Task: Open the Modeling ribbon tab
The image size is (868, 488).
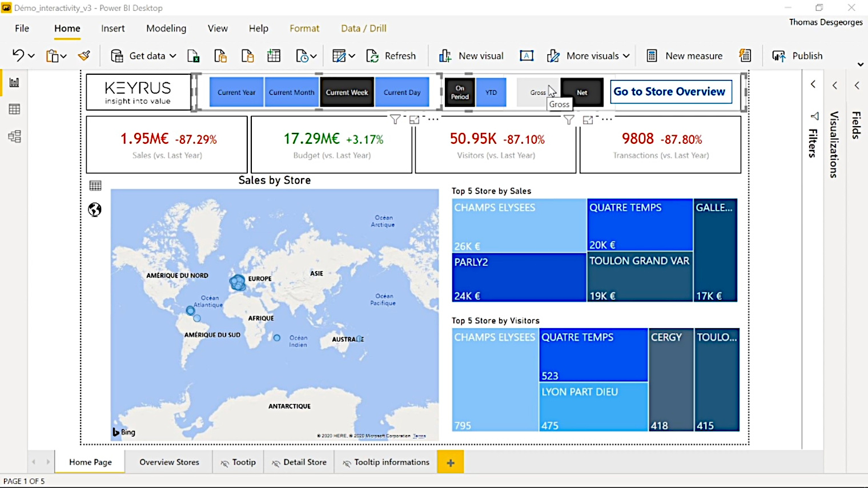Action: point(166,29)
